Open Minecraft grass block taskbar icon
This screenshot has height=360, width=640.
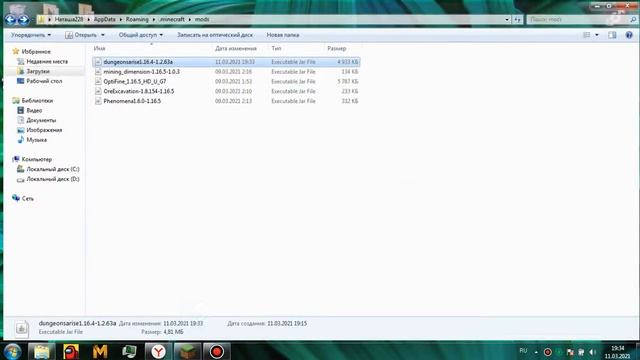pyautogui.click(x=187, y=351)
